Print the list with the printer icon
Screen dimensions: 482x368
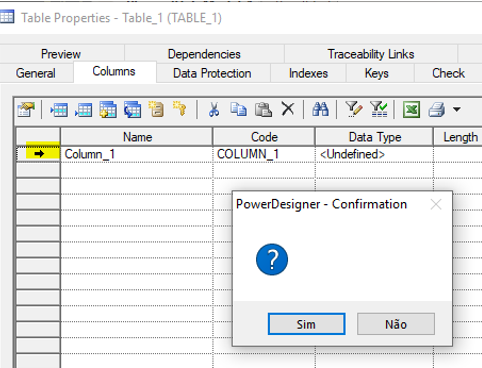[x=437, y=109]
